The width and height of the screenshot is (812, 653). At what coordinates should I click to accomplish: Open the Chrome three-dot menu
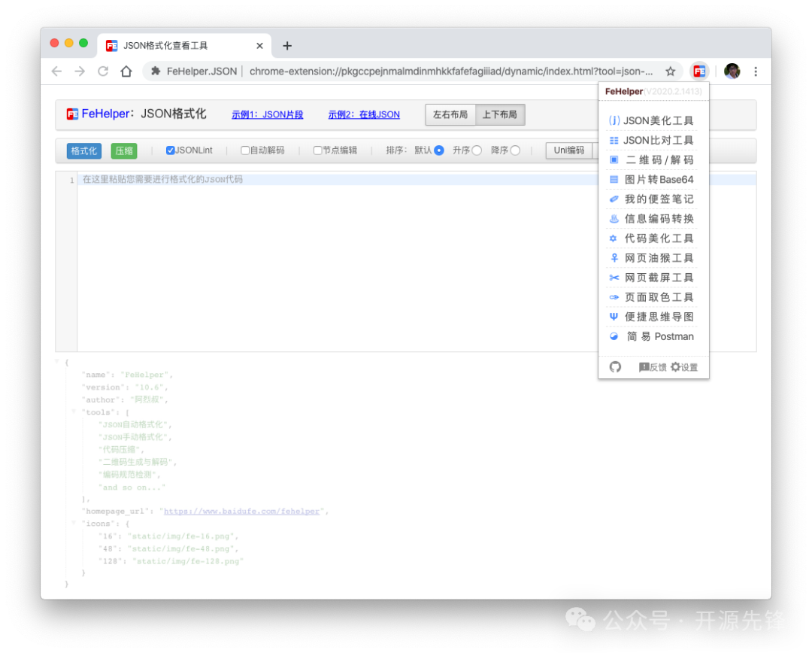[x=756, y=71]
